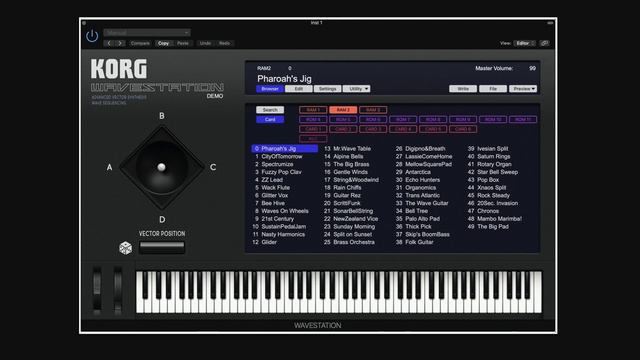Open the View Editor dropdown

pos(524,43)
